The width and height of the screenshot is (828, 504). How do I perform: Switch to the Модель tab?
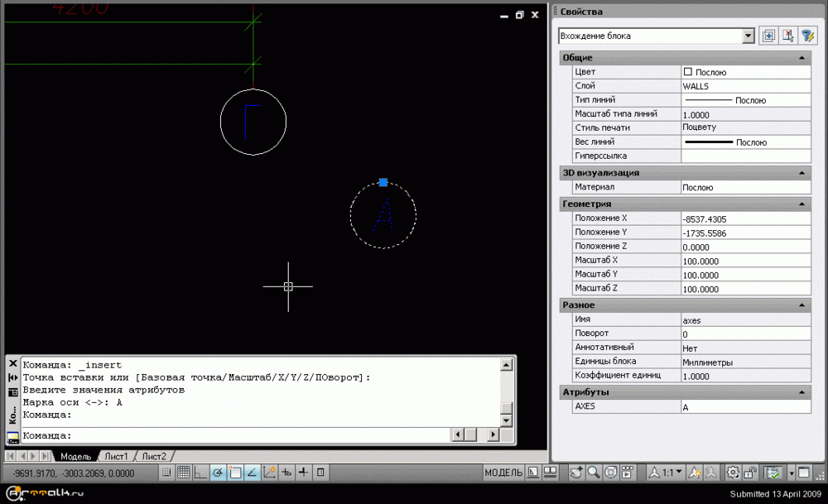(x=76, y=457)
